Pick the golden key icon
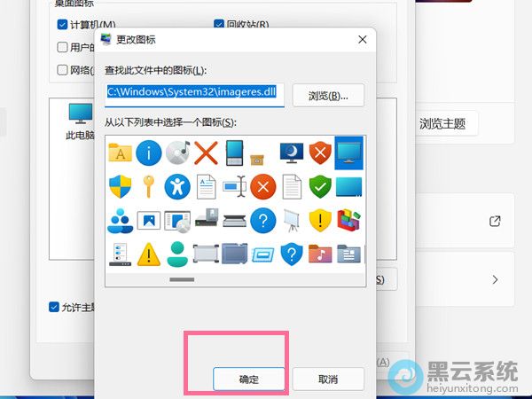 click(x=149, y=186)
